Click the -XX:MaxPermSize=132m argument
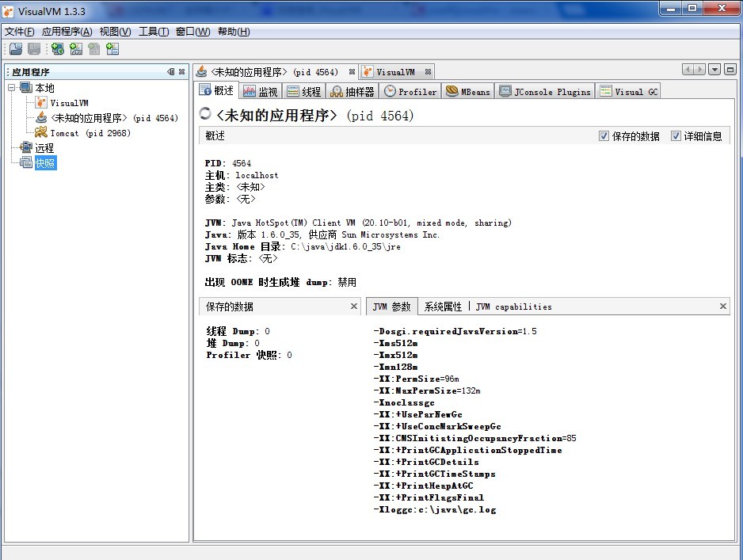This screenshot has height=560, width=743. pyautogui.click(x=427, y=390)
